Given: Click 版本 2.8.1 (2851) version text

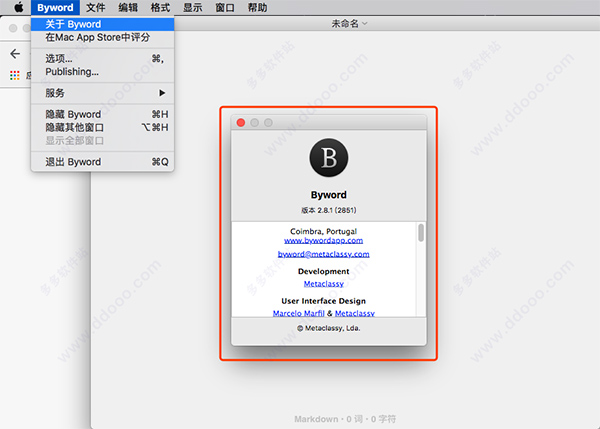Looking at the screenshot, I should pyautogui.click(x=329, y=210).
